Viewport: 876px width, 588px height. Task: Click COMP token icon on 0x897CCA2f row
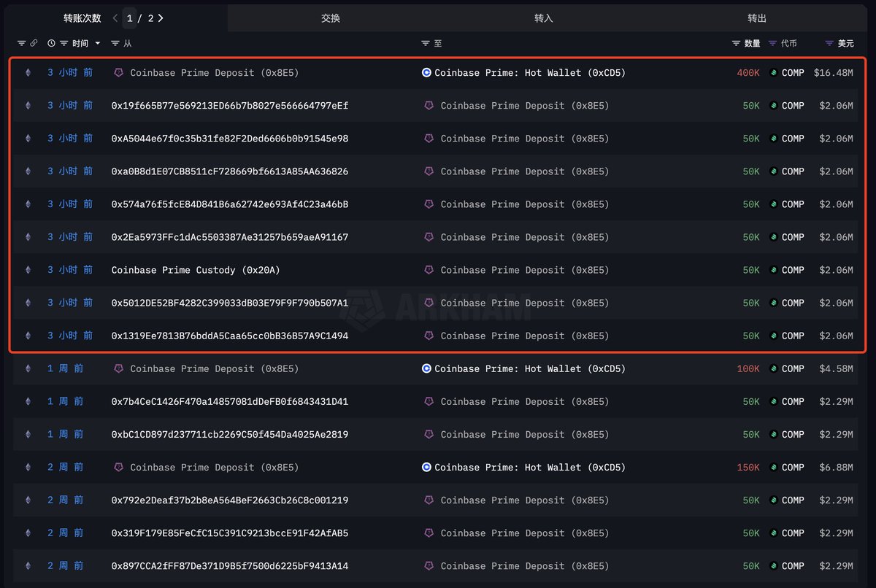point(774,566)
